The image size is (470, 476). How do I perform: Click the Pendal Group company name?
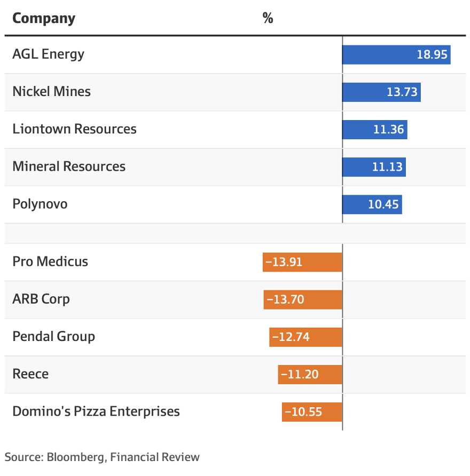pyautogui.click(x=53, y=336)
